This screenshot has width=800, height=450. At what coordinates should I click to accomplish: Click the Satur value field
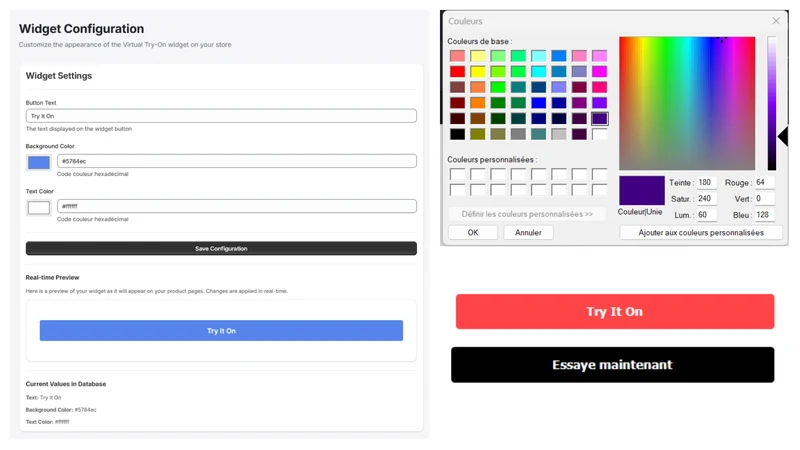[707, 198]
